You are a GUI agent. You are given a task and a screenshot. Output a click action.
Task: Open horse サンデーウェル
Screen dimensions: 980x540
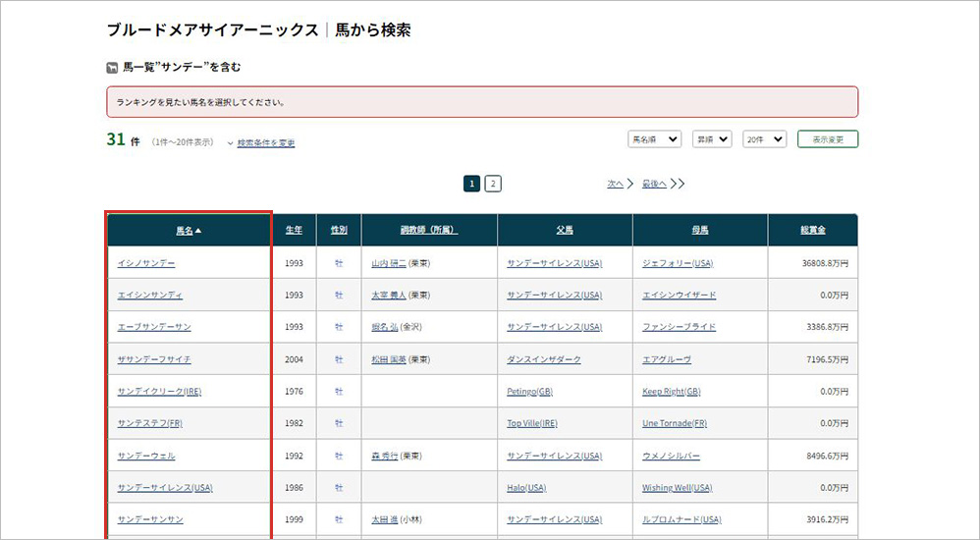[x=146, y=456]
